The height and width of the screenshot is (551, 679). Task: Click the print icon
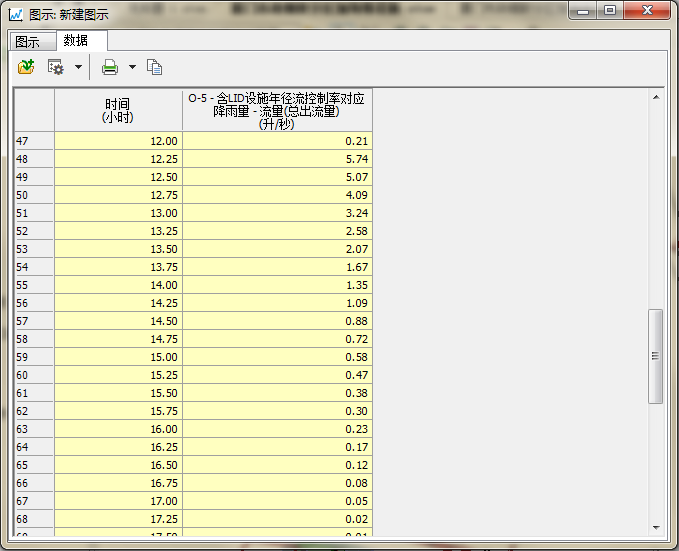click(110, 67)
